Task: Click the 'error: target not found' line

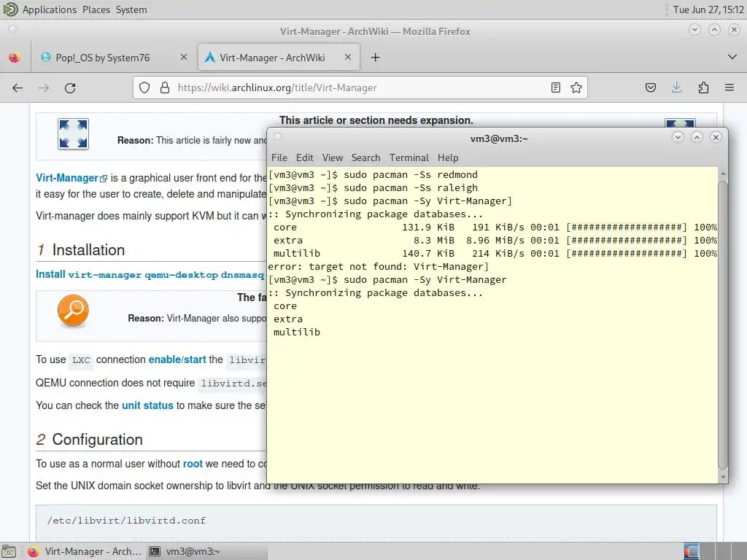Action: (x=379, y=267)
